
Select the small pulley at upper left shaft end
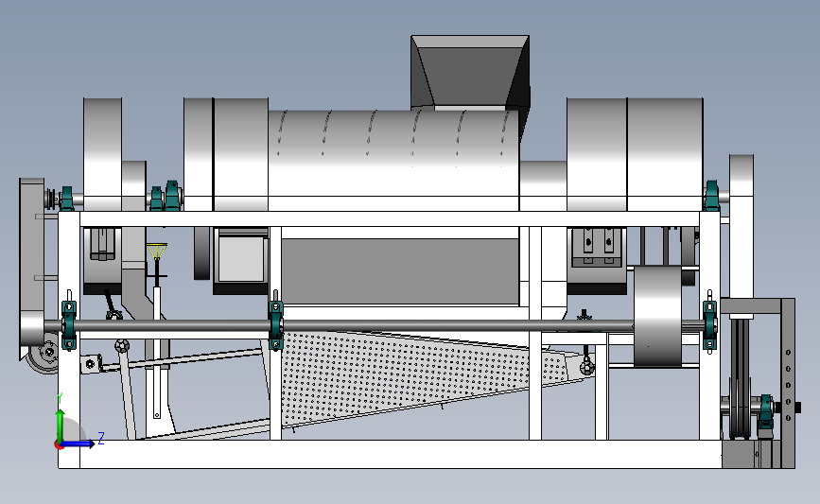click(51, 200)
